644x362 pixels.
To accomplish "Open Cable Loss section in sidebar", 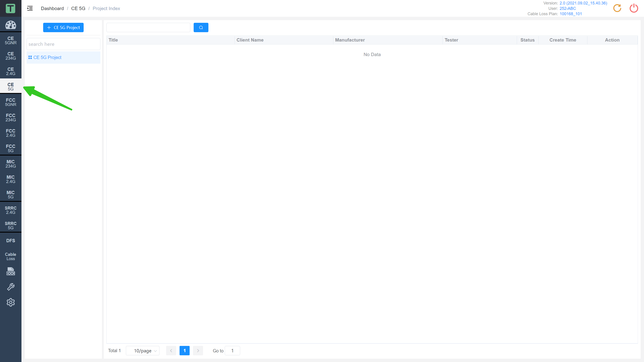I will pyautogui.click(x=11, y=256).
